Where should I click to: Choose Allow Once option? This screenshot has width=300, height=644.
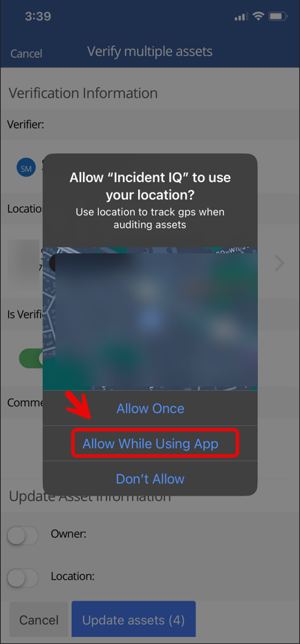coord(150,408)
